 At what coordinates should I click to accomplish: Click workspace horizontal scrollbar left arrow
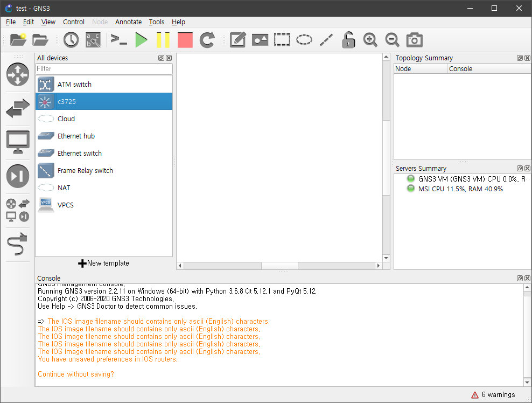coord(180,266)
